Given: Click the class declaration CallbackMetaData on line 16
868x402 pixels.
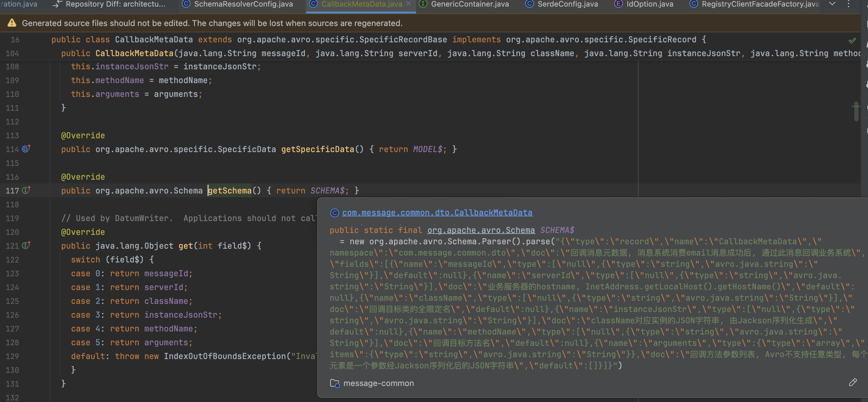Looking at the screenshot, I should 154,40.
